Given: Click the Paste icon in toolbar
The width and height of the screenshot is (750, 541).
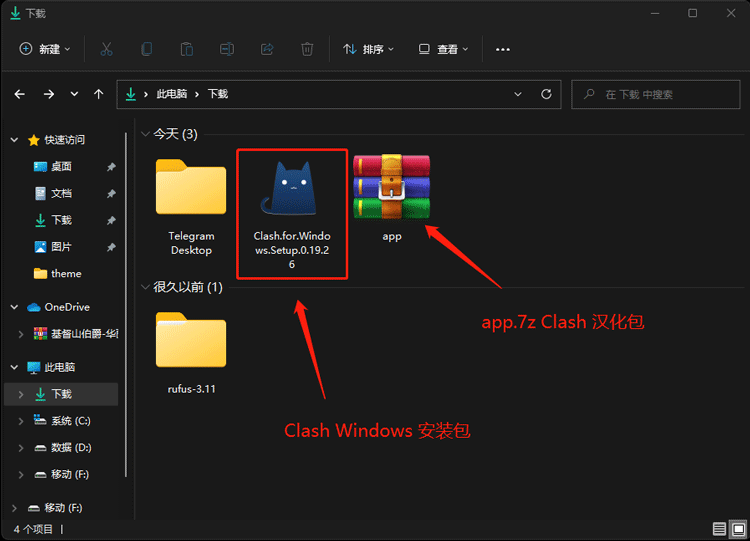Looking at the screenshot, I should [x=187, y=49].
